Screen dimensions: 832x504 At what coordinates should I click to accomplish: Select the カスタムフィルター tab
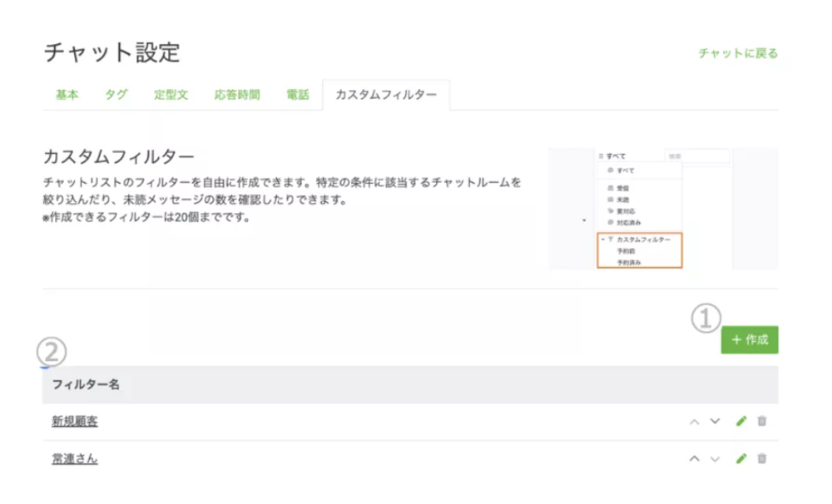(x=386, y=95)
